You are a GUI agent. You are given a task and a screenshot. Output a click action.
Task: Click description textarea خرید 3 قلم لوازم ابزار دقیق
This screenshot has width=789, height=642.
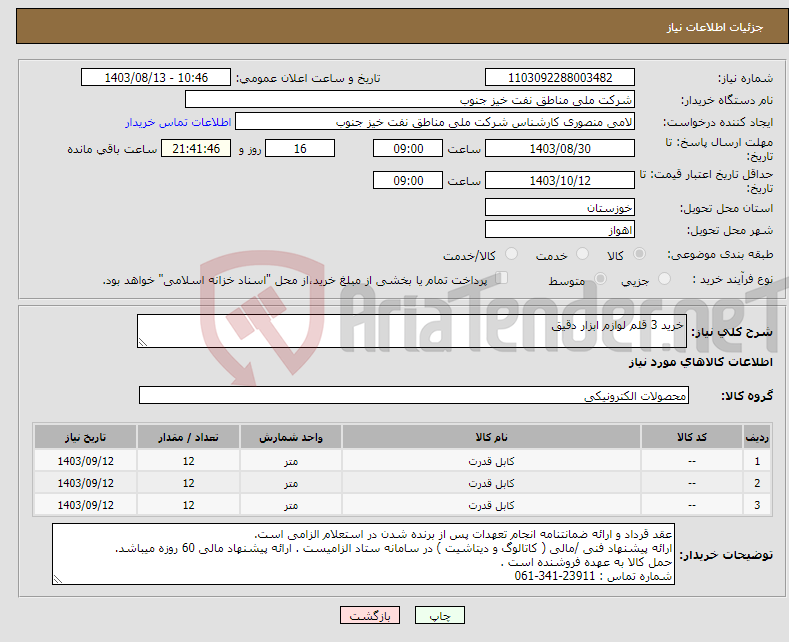coord(412,331)
